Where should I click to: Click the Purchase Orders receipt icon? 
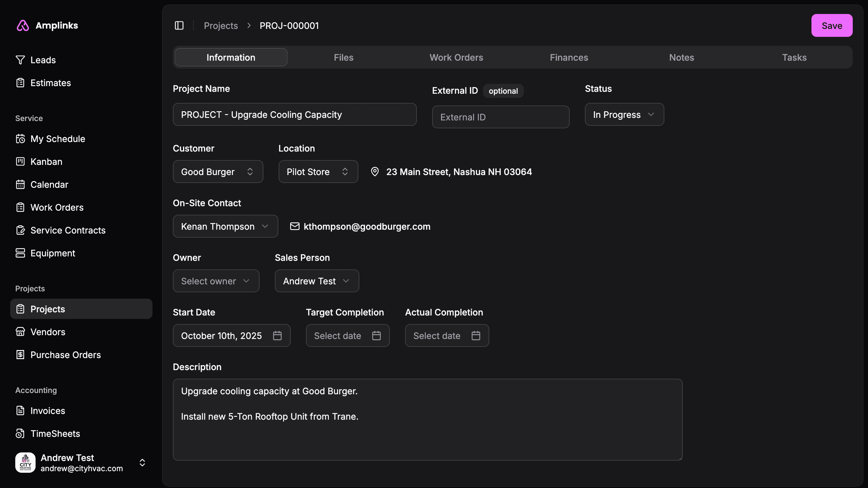20,355
